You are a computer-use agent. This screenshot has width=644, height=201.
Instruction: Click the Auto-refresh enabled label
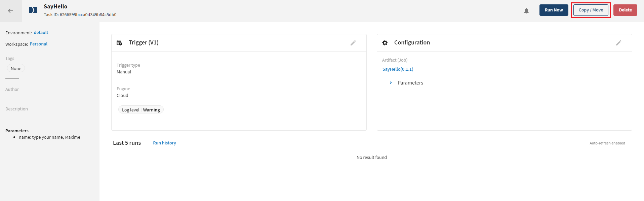click(607, 143)
